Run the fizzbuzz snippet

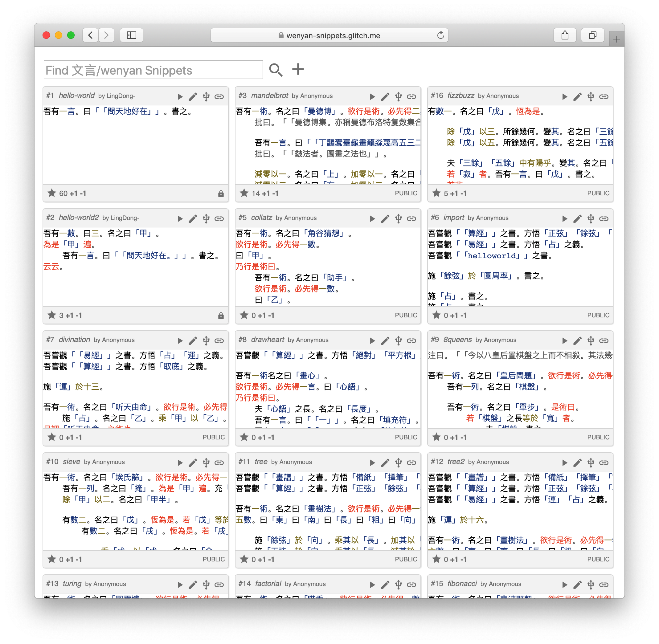pos(564,97)
